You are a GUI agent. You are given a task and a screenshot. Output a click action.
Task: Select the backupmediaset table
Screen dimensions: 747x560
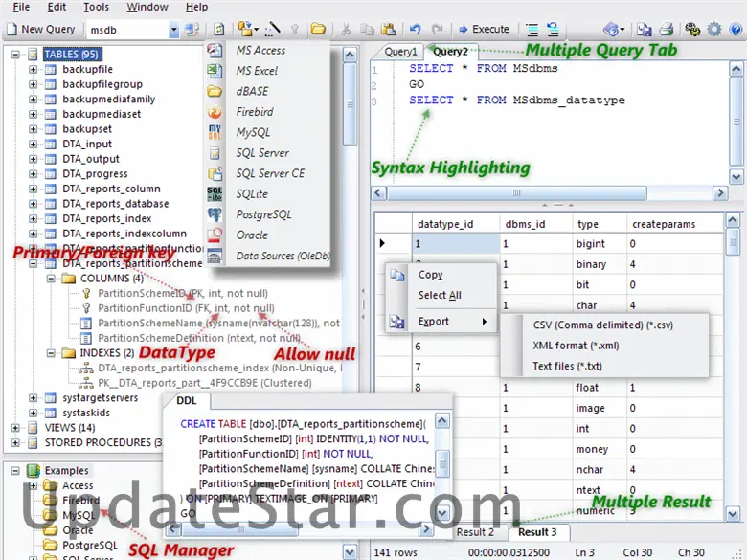(x=102, y=114)
